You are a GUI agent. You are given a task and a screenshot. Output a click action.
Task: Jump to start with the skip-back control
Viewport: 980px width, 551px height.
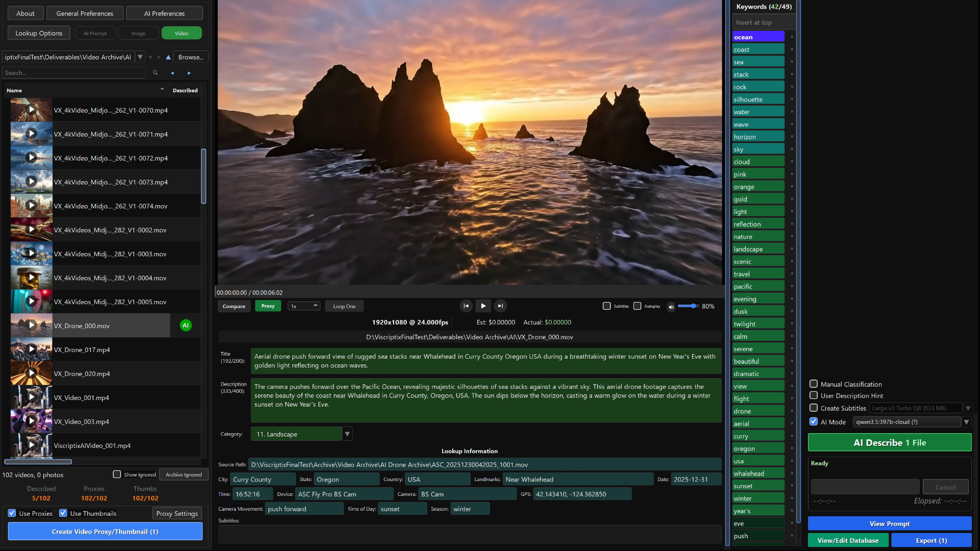coord(466,306)
